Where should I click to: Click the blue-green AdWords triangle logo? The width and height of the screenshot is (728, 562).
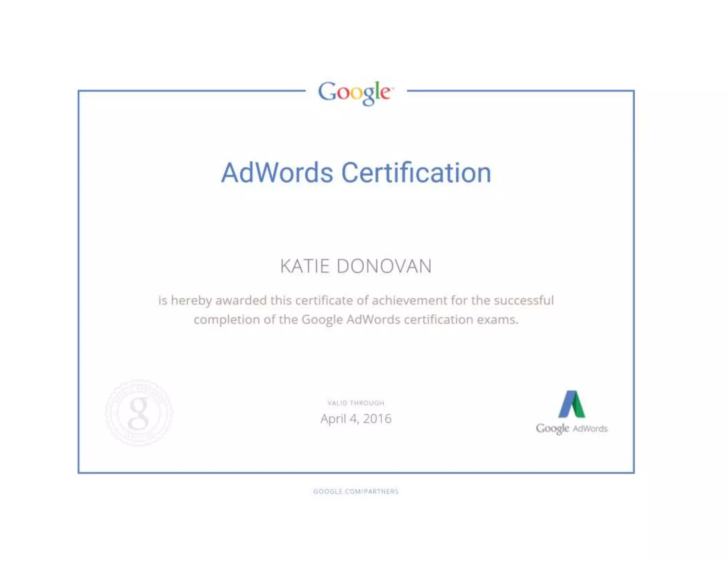tap(571, 404)
